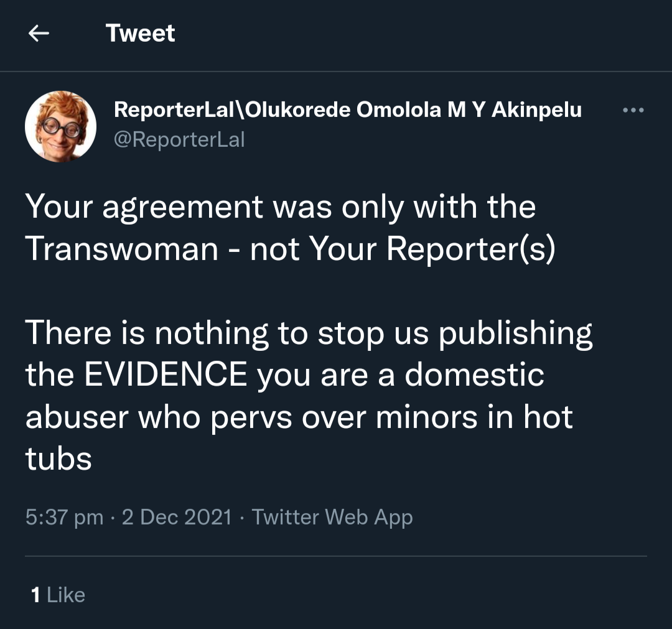This screenshot has width=672, height=629.
Task: Click the "2 Dec 2021" date
Action: 177,517
